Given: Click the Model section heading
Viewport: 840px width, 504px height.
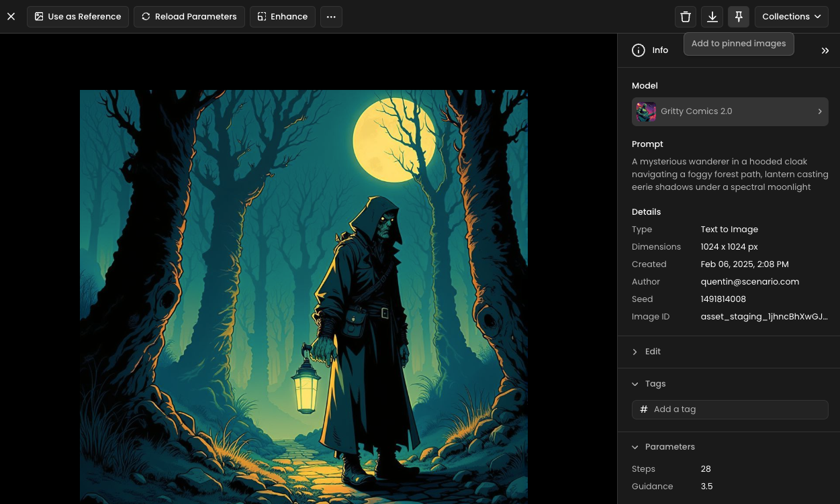Looking at the screenshot, I should point(645,86).
